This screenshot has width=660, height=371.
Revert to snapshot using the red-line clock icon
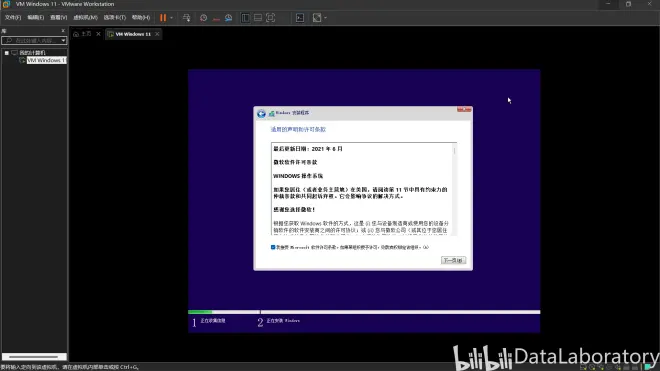coord(216,18)
